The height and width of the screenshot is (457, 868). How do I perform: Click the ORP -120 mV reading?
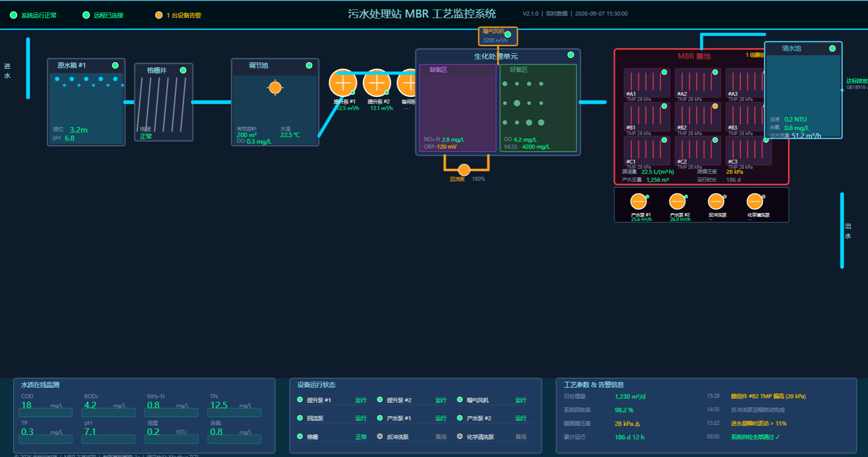441,147
